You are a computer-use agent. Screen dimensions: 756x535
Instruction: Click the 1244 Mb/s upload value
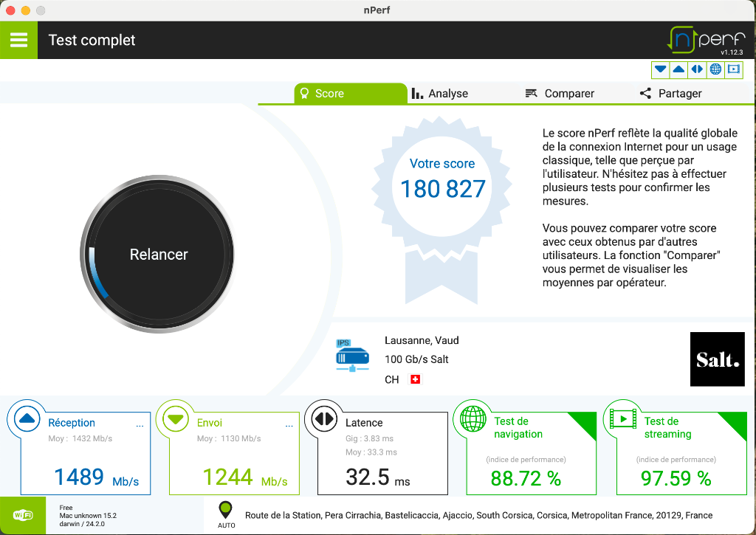coord(245,477)
